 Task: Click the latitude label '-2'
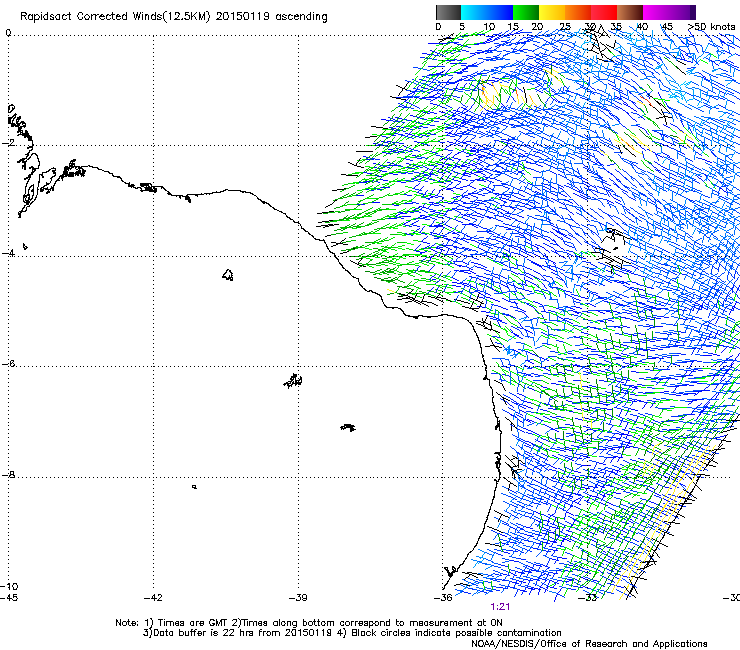(x=8, y=143)
